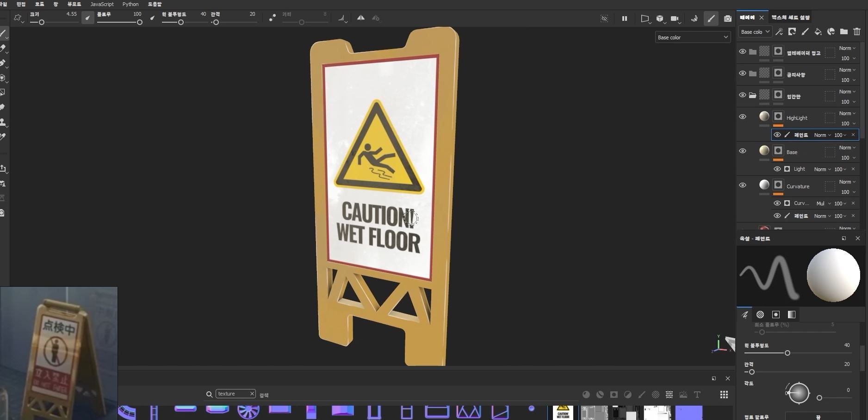This screenshot has width=868, height=420.
Task: Hide the HighLight layer using its eye icon
Action: click(x=743, y=117)
